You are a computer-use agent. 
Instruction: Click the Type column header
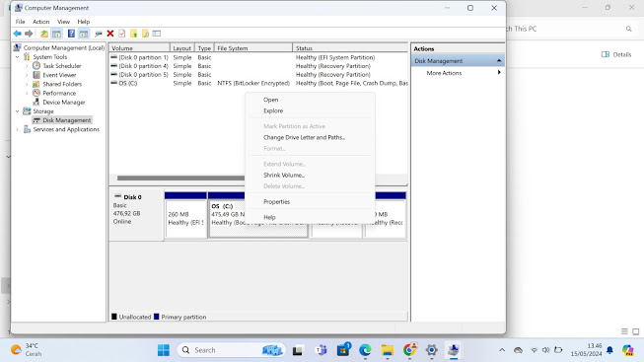point(204,48)
